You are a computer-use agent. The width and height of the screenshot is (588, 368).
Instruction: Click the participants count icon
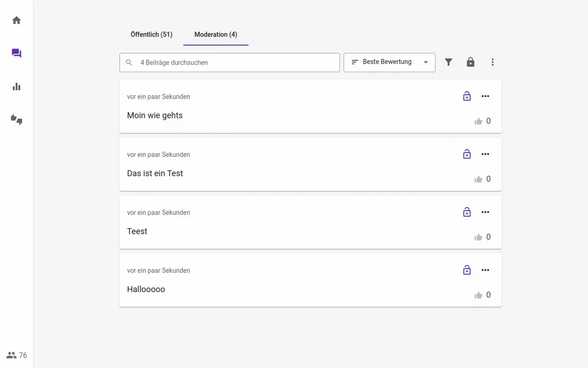(x=12, y=355)
